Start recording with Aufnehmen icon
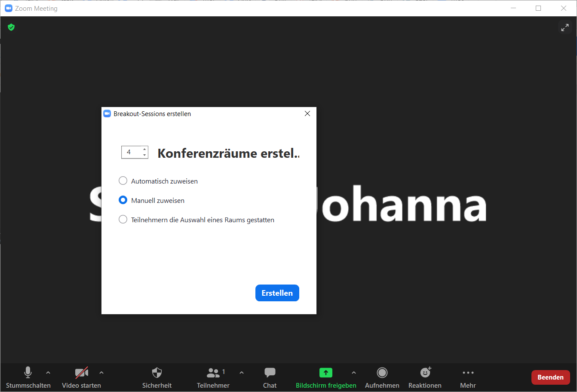 click(382, 373)
